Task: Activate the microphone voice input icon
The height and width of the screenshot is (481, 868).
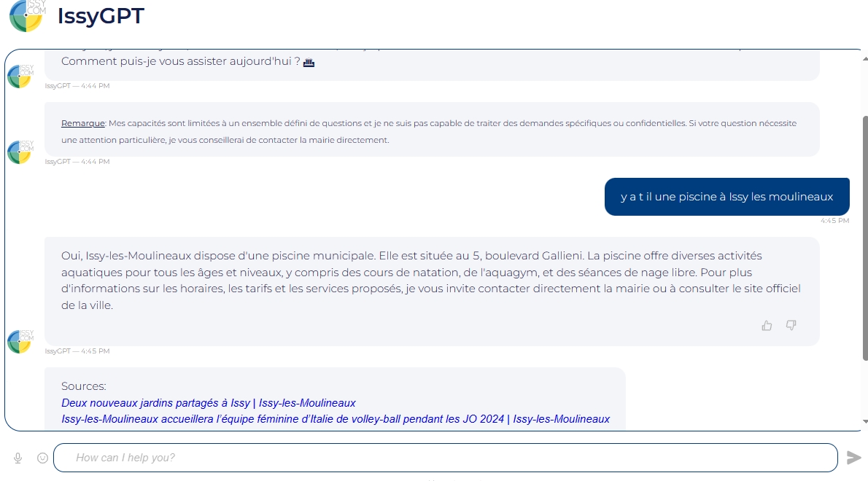Action: pos(18,458)
